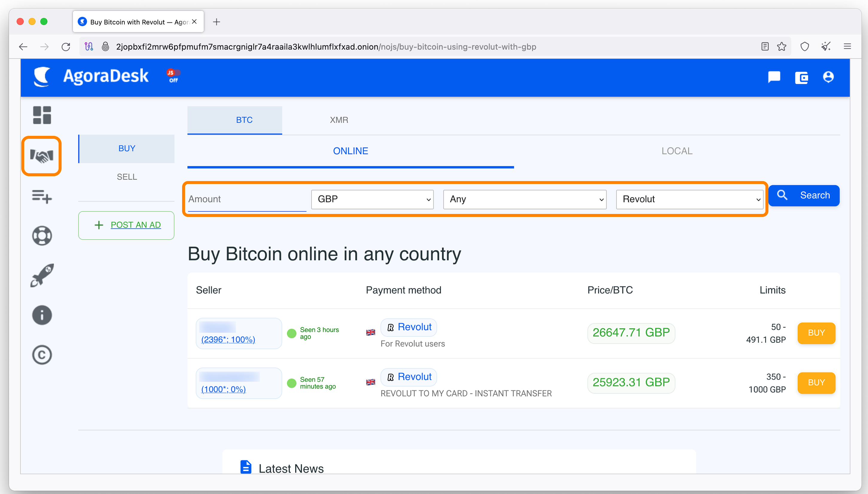The width and height of the screenshot is (868, 494).
Task: Open the chat messages icon in header
Action: coord(774,77)
